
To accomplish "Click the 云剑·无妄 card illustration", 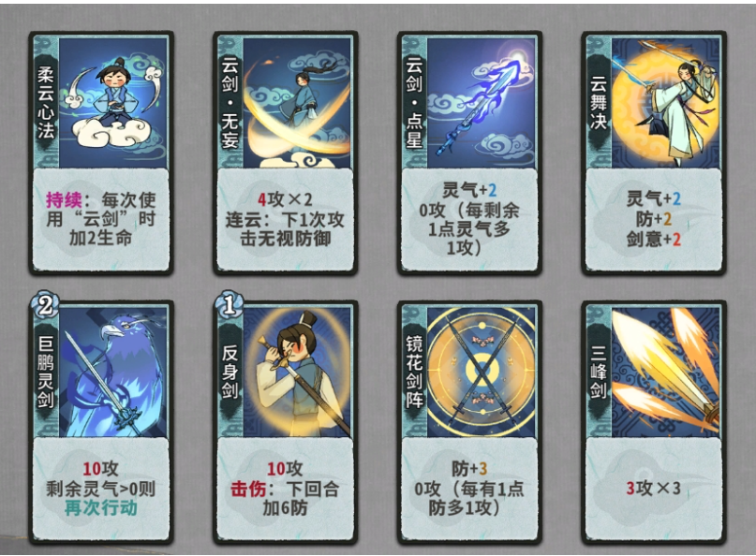I will click(x=298, y=103).
